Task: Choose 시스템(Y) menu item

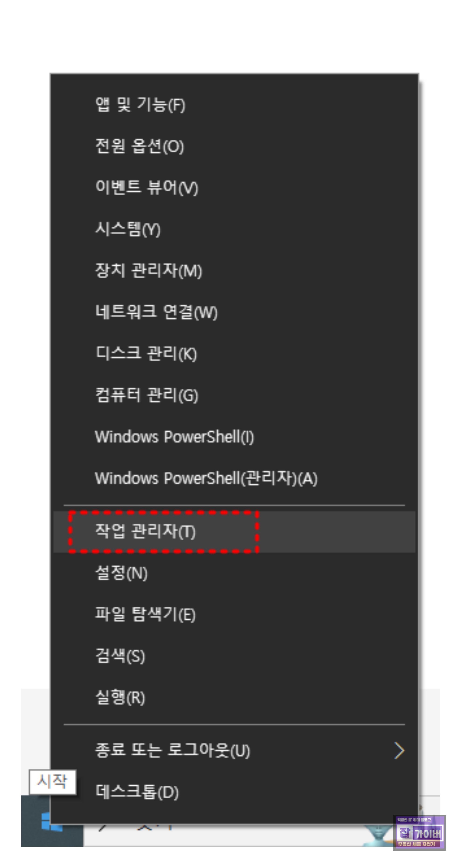Action: pyautogui.click(x=234, y=229)
